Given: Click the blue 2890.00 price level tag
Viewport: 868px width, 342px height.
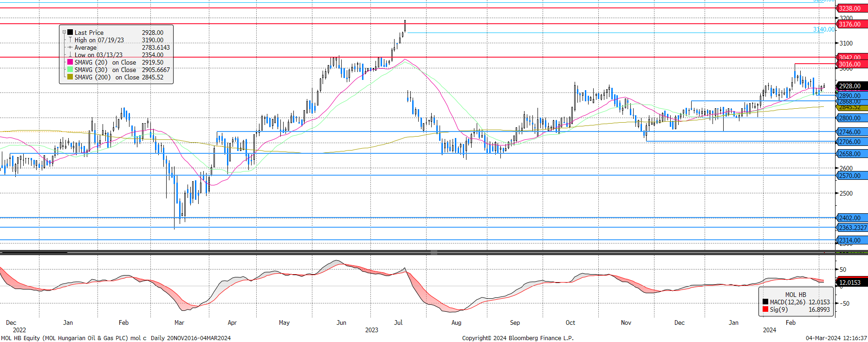Looking at the screenshot, I should [x=851, y=96].
